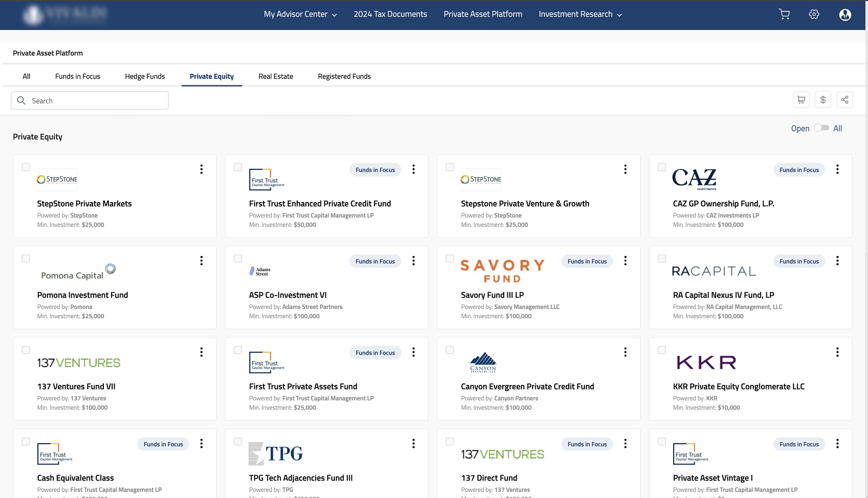
Task: Open options menu for 137 Ventures Fund VII
Action: [202, 352]
